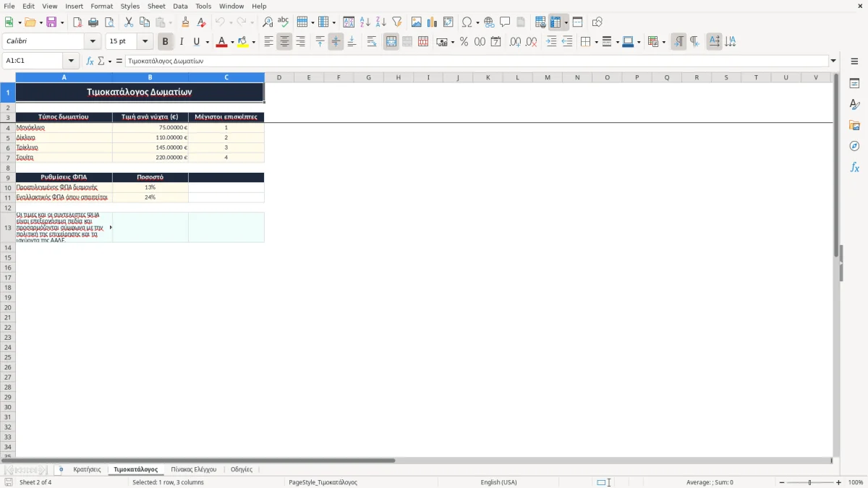Insert a chart
This screenshot has width=868, height=488.
click(432, 22)
